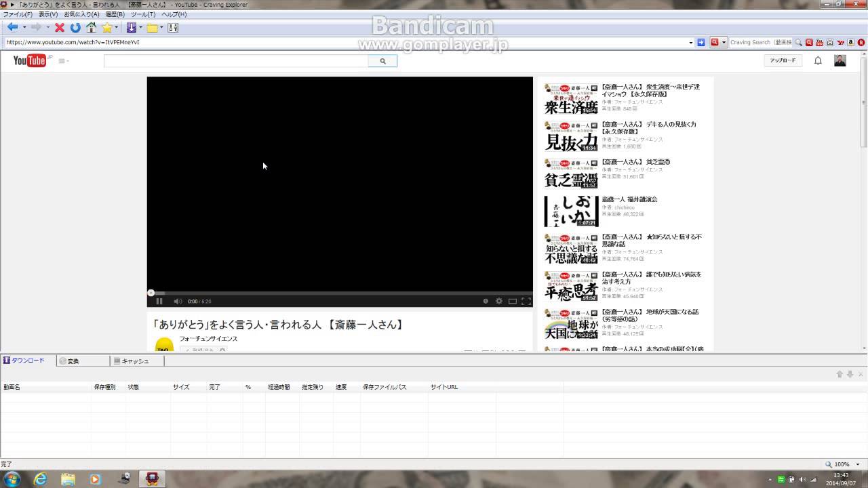
Task: Click the video progress bar
Action: (x=340, y=293)
